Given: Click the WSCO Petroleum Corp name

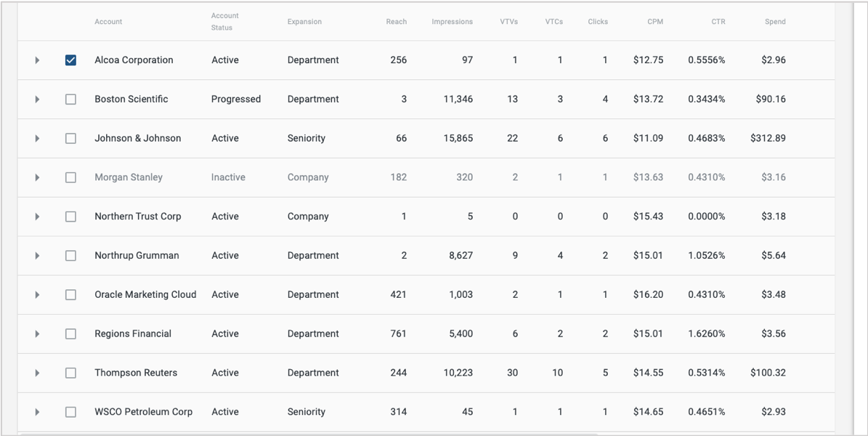Looking at the screenshot, I should click(x=143, y=411).
